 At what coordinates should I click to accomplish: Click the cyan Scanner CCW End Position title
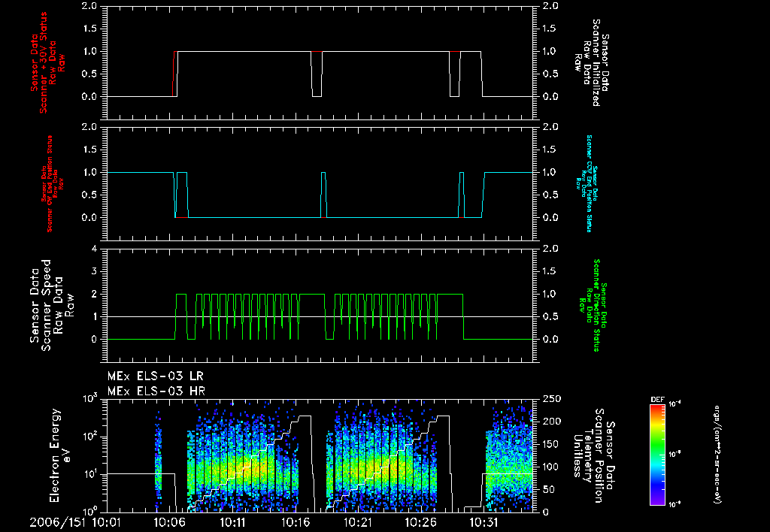(587, 183)
